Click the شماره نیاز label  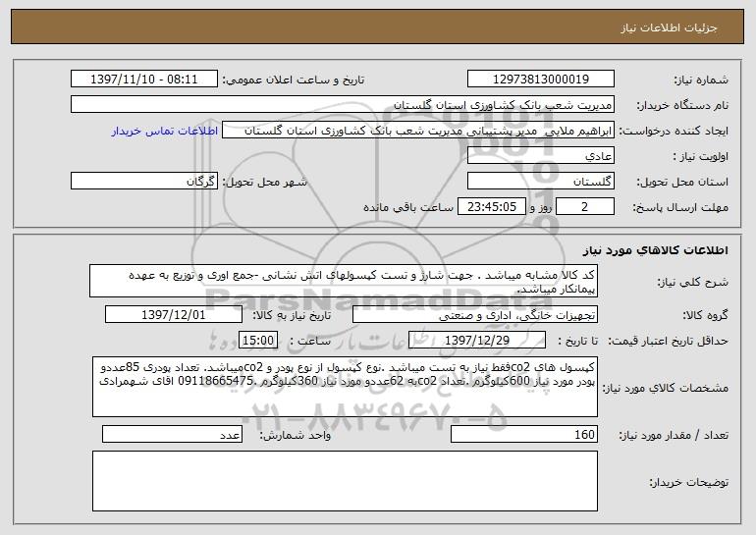click(x=701, y=80)
